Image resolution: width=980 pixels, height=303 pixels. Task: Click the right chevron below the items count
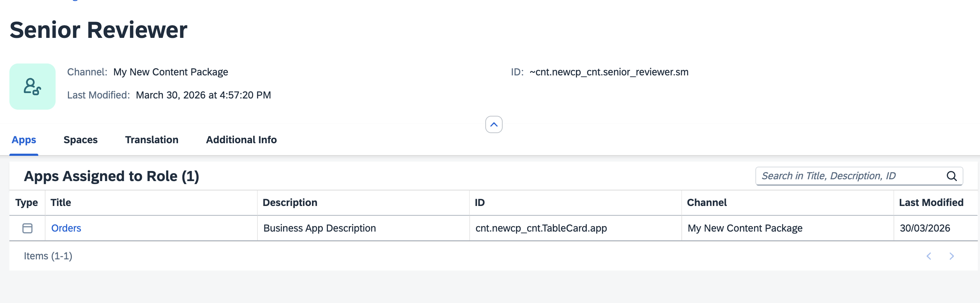point(951,256)
